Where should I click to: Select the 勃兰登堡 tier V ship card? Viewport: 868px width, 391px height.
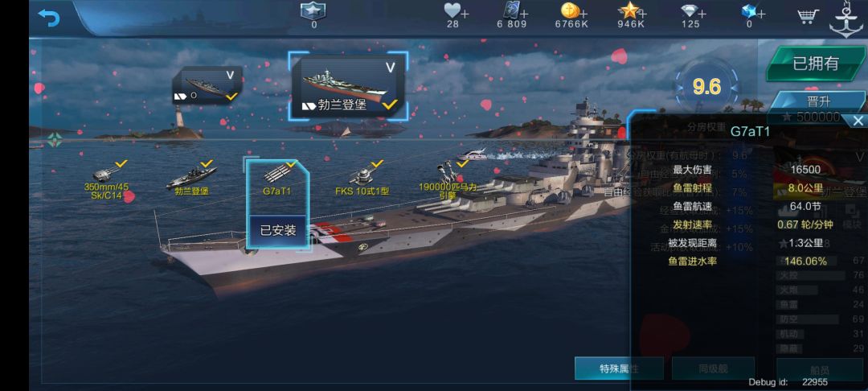348,85
